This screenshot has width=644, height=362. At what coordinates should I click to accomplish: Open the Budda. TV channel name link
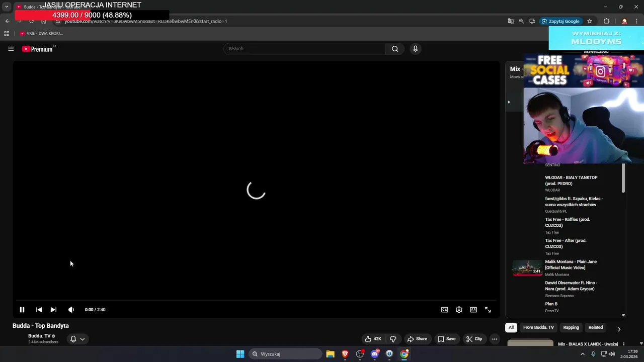[39, 336]
